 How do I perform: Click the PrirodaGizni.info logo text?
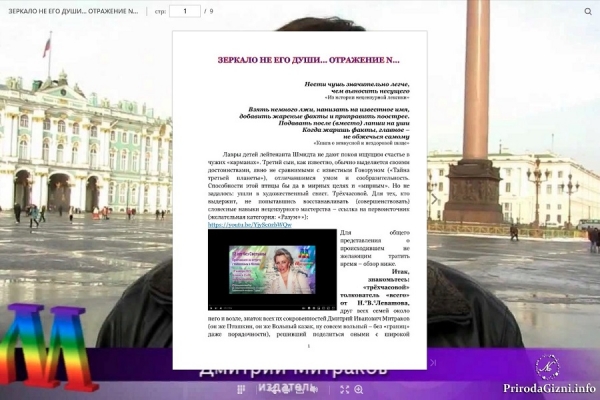pyautogui.click(x=549, y=388)
